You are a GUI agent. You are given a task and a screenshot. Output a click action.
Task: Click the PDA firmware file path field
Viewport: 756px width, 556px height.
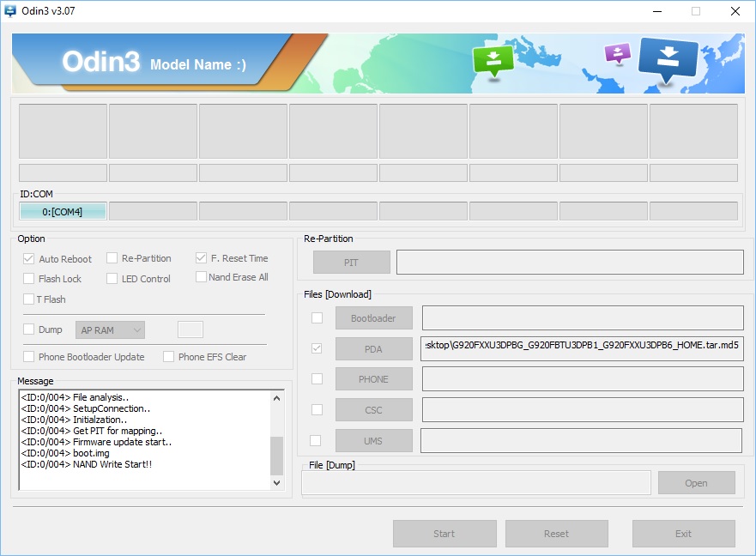point(583,349)
